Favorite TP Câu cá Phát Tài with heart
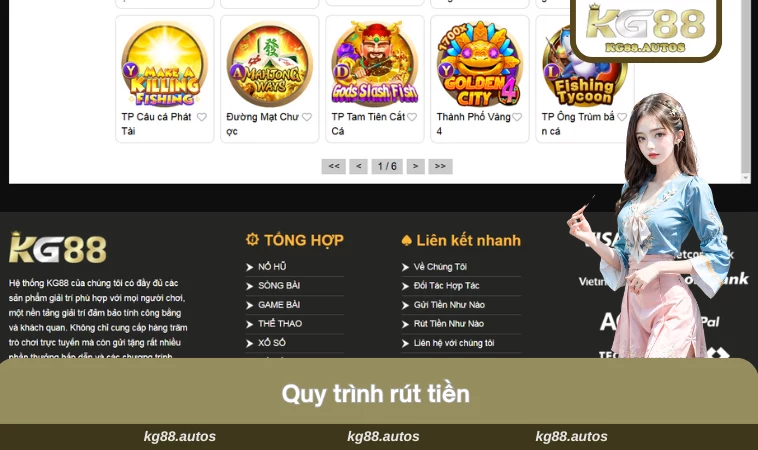Image resolution: width=758 pixels, height=450 pixels. pos(202,117)
